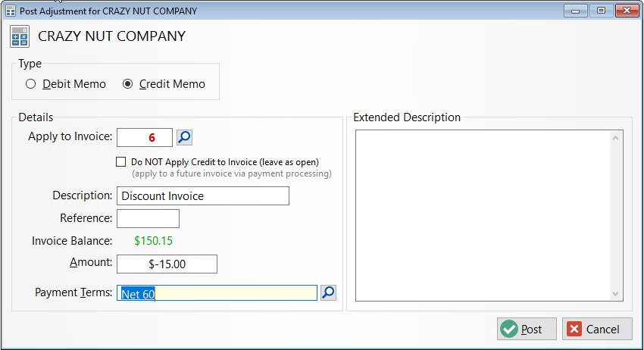Enable Do NOT Apply Credit to Invoice

(120, 162)
